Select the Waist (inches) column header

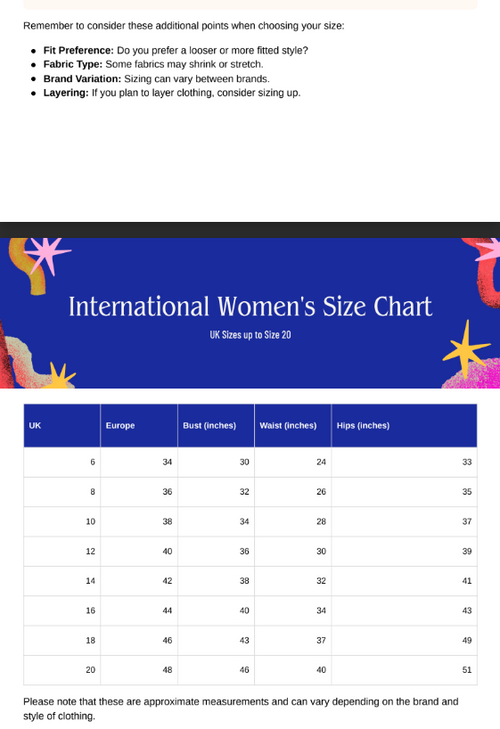293,425
